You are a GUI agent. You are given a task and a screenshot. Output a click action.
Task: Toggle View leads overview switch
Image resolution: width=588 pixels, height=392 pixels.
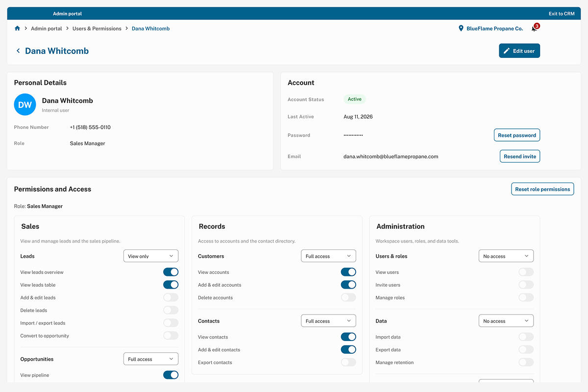(171, 272)
